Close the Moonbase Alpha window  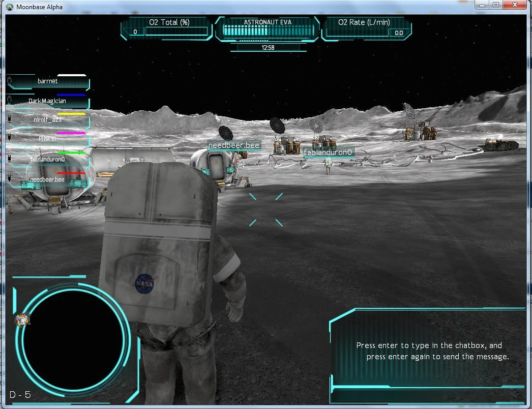pos(515,5)
